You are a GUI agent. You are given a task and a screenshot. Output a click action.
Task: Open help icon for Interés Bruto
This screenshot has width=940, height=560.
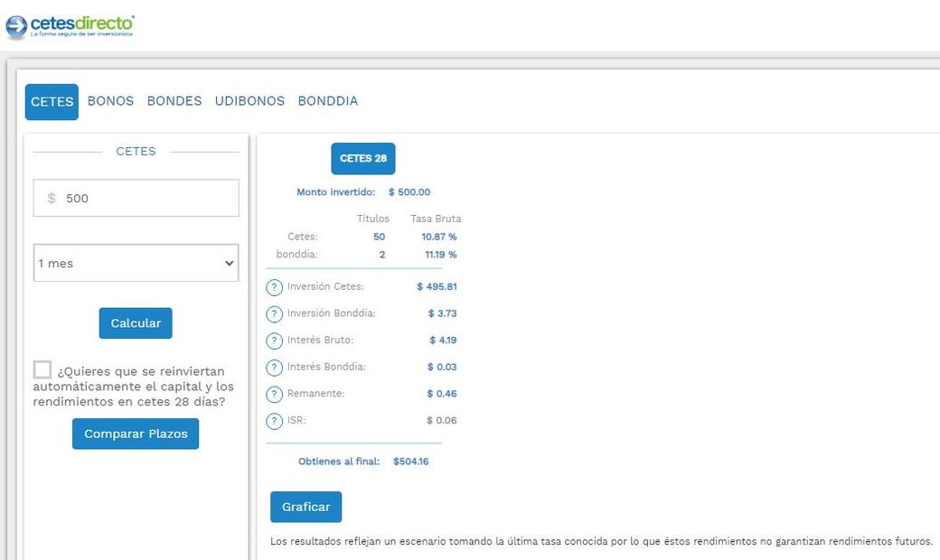click(x=274, y=341)
